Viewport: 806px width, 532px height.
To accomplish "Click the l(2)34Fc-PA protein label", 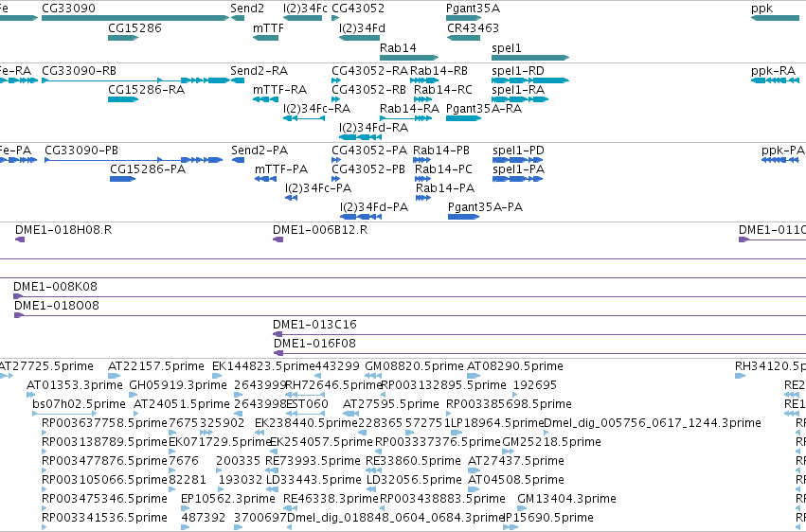I will coord(318,188).
